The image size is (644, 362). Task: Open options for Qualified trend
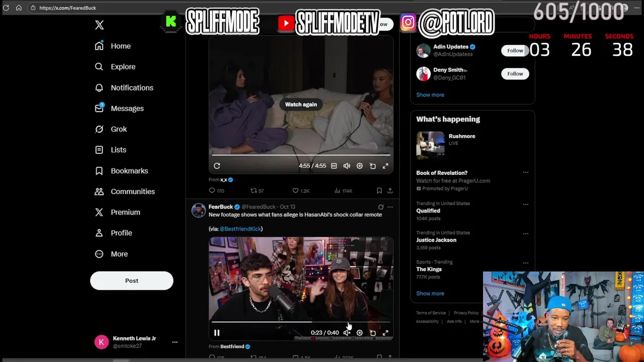click(x=525, y=205)
